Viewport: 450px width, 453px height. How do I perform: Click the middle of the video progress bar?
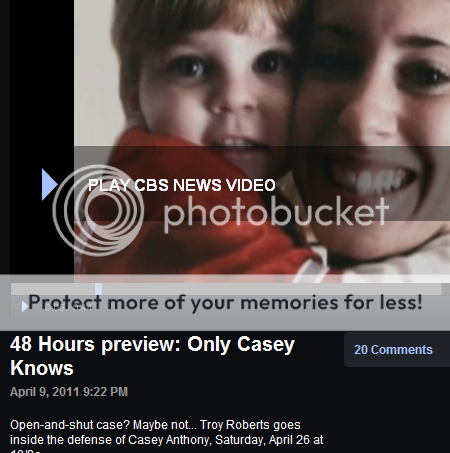[226, 289]
